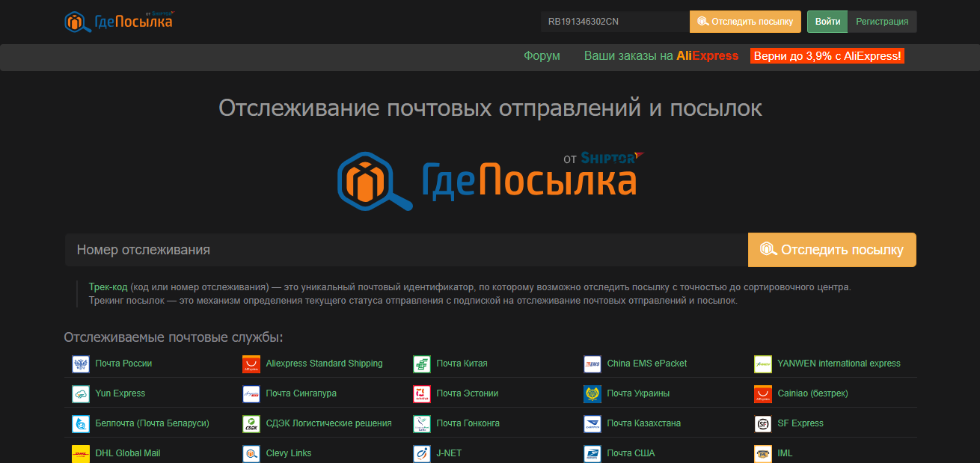The height and width of the screenshot is (463, 980).
Task: Open the IML link
Action: (785, 453)
